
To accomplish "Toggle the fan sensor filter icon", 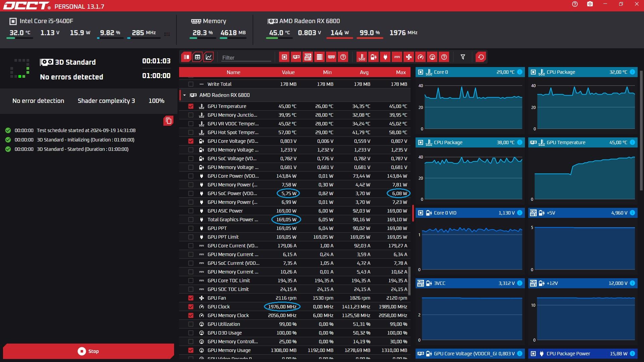I will point(409,57).
